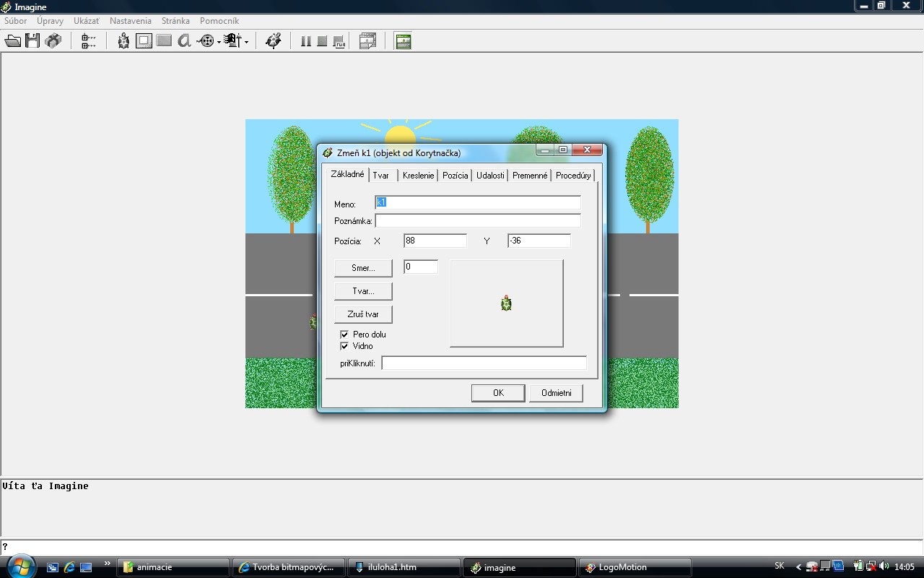Switch to the Tvar tab

[x=381, y=176]
